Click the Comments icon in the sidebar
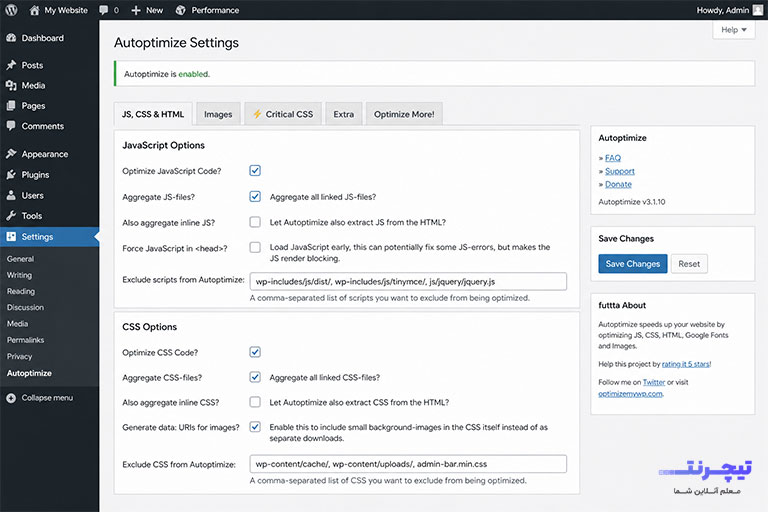The width and height of the screenshot is (768, 512). 11,126
